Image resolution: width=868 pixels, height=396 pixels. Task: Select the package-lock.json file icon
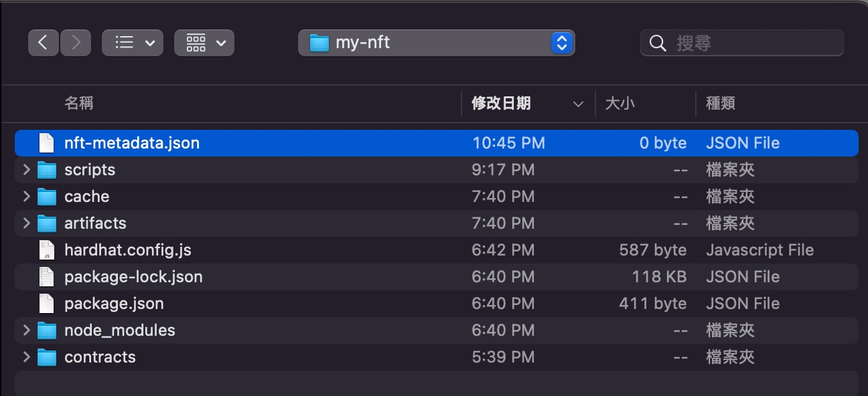coord(46,277)
